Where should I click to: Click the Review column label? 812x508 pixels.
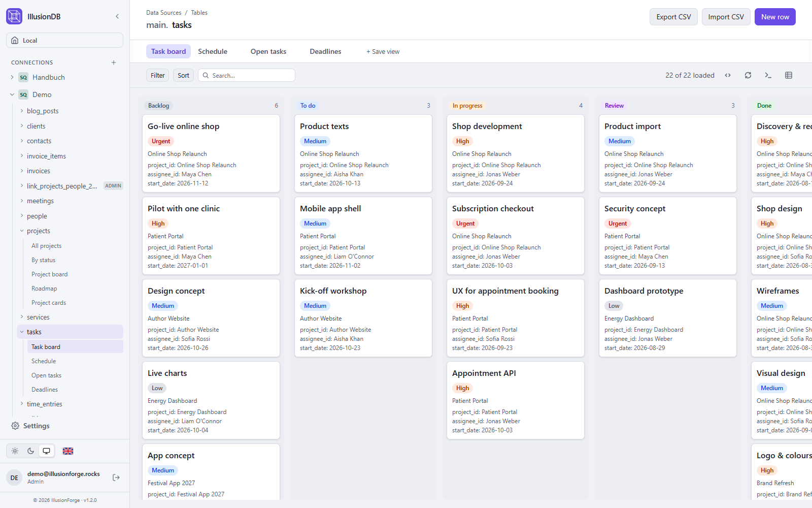coord(614,106)
